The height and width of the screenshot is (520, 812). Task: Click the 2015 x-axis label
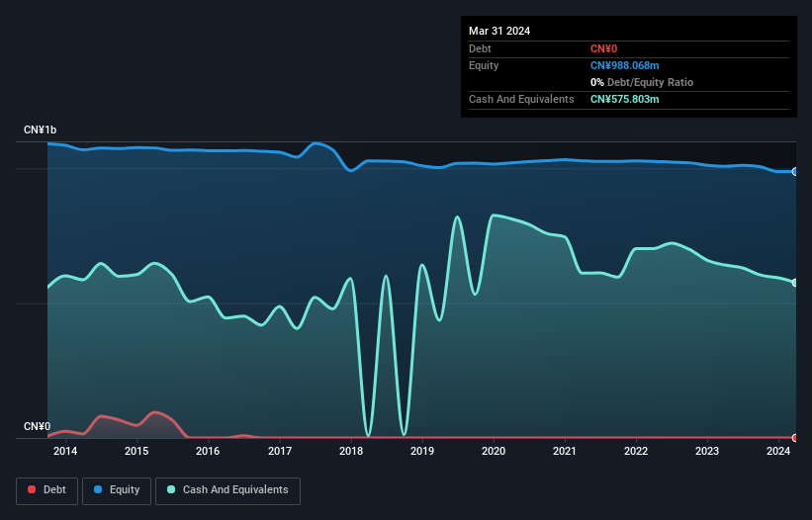coord(136,451)
